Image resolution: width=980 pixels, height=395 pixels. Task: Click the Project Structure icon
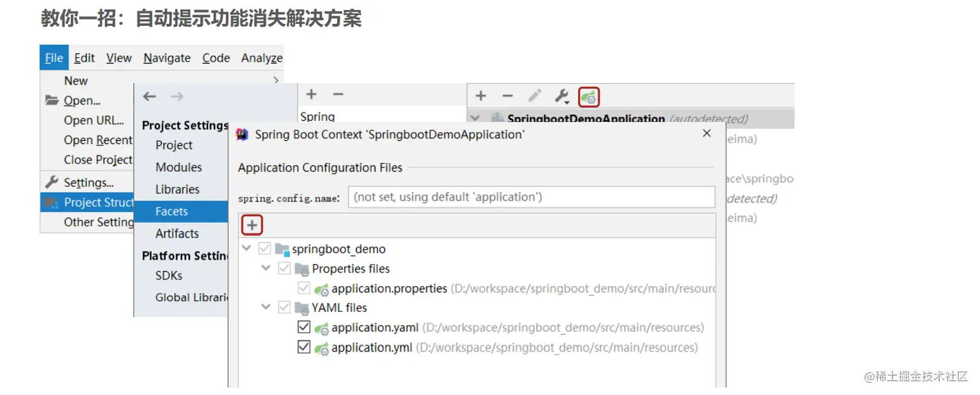pos(52,202)
